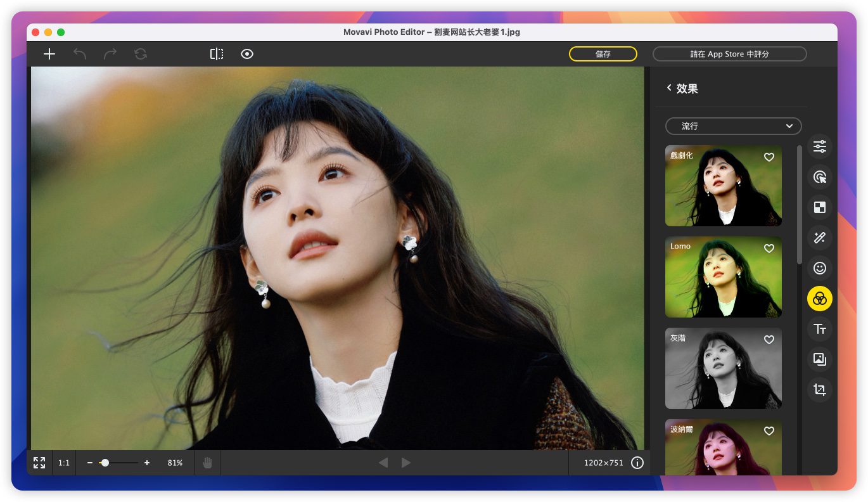Open the Text tool

click(820, 329)
